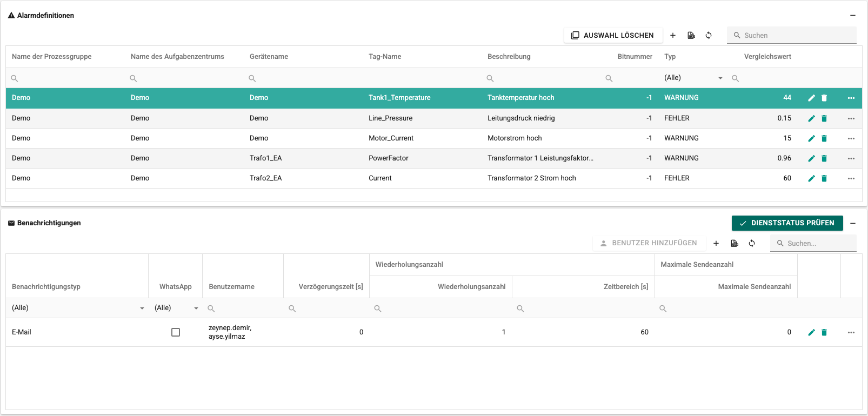This screenshot has height=416, width=868.
Task: Delete the E-Mail notification entry
Action: point(824,332)
